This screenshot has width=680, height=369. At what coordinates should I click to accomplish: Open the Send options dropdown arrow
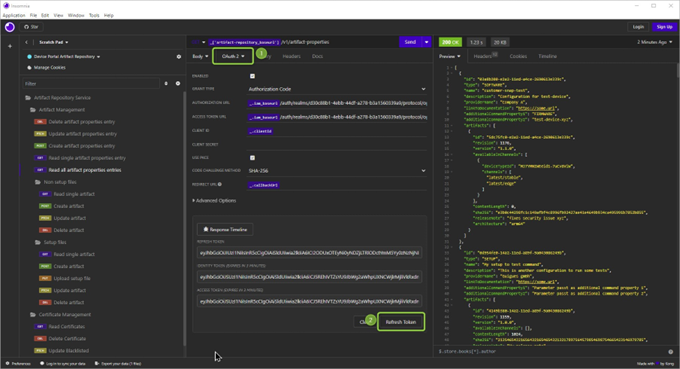click(x=426, y=42)
